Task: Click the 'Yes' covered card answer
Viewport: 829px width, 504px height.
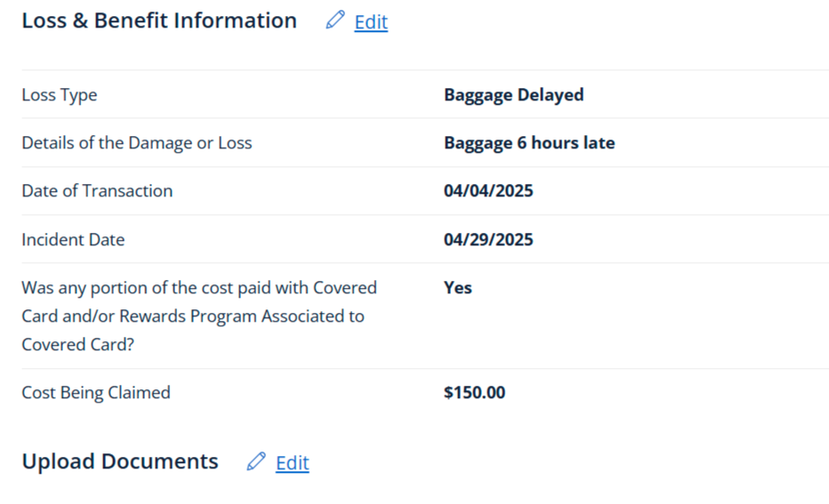Action: coord(458,287)
